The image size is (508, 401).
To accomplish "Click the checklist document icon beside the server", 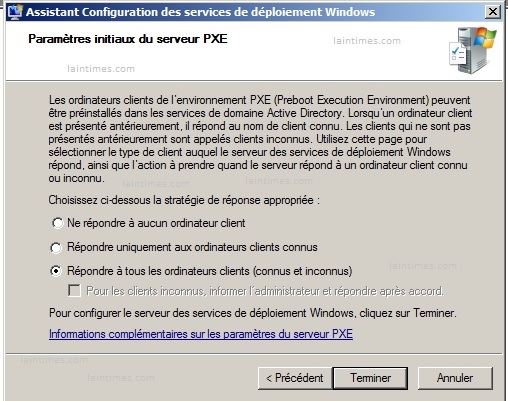I will pyautogui.click(x=457, y=53).
